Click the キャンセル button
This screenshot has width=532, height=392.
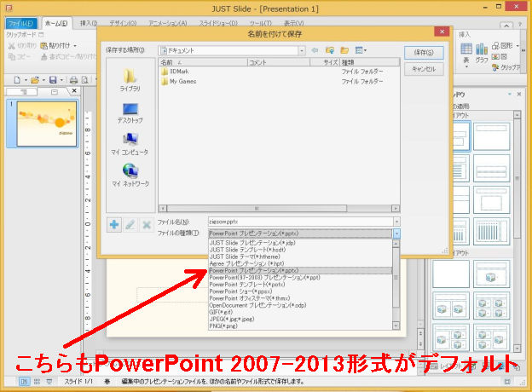tap(424, 69)
